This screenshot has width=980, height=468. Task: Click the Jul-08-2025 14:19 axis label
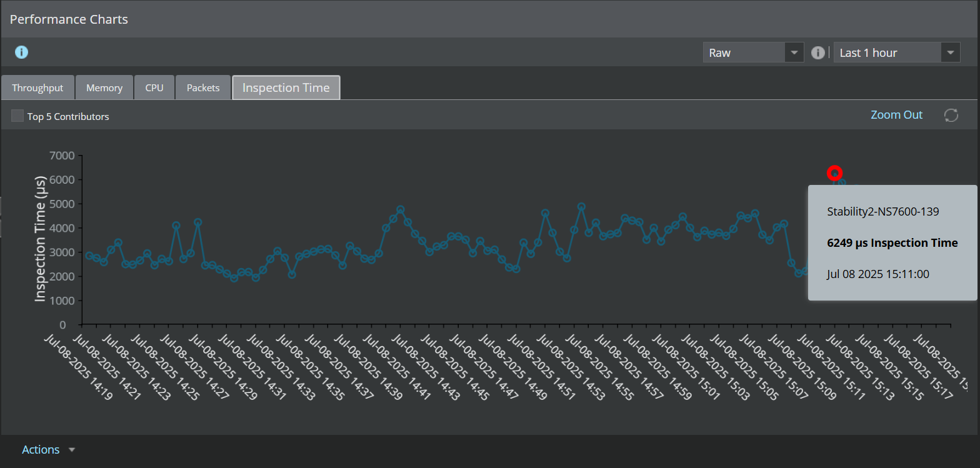80,366
